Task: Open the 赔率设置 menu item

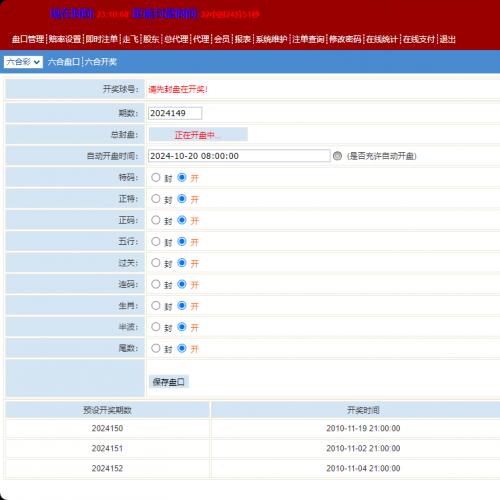Action: point(65,39)
